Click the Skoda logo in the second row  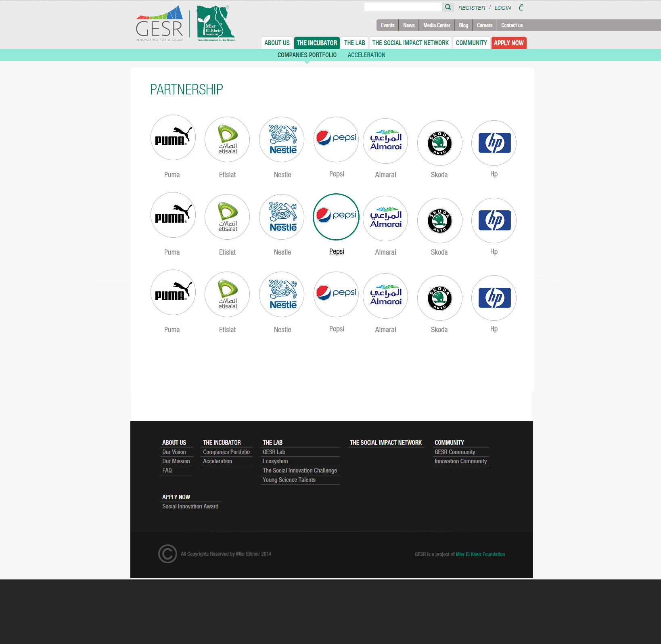coord(440,220)
